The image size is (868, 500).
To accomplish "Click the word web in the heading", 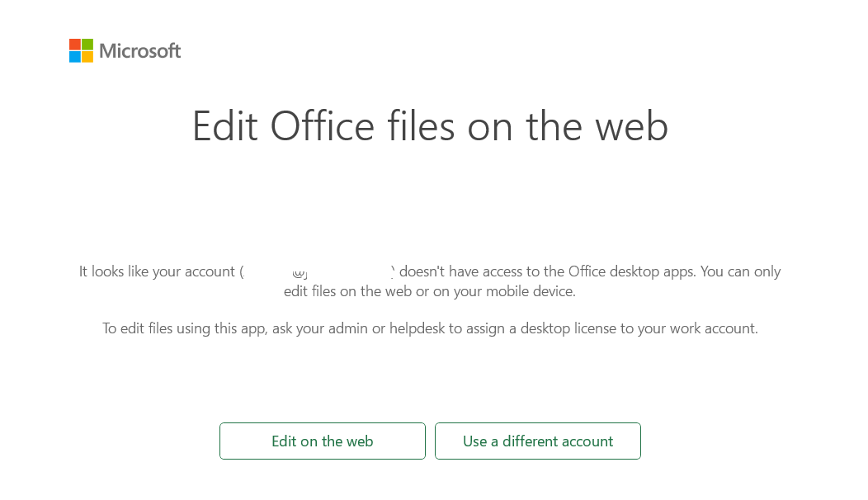I will coord(631,126).
